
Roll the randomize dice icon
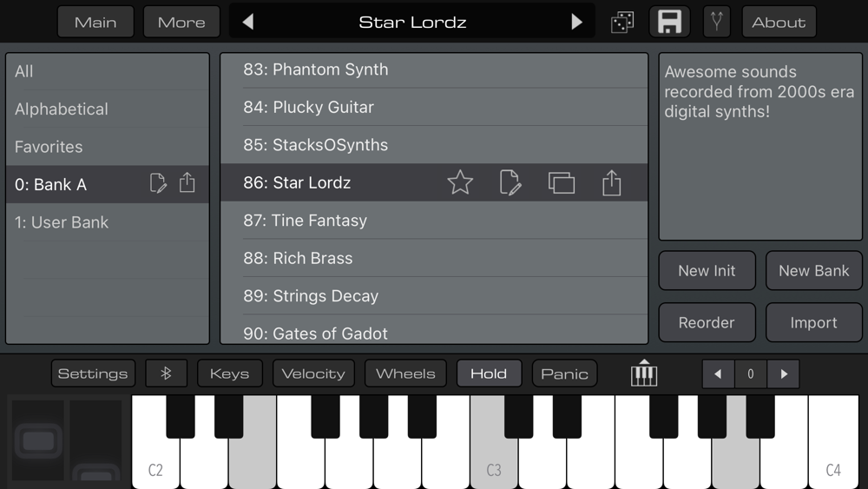pos(622,23)
